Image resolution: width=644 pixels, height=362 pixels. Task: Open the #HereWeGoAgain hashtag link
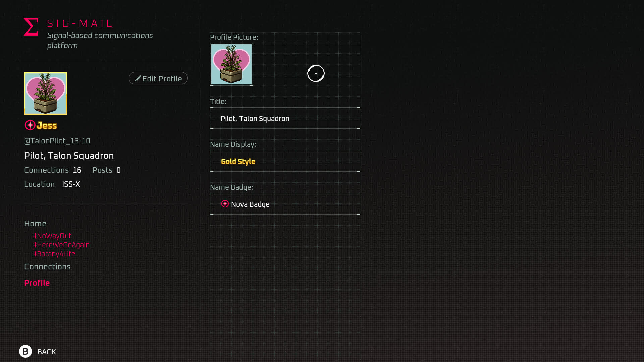point(61,245)
